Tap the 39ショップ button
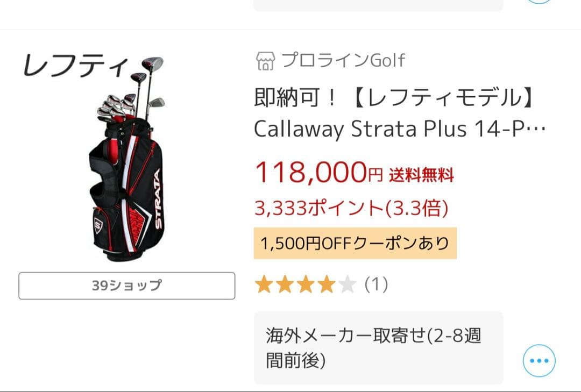581x392 pixels. tap(126, 286)
